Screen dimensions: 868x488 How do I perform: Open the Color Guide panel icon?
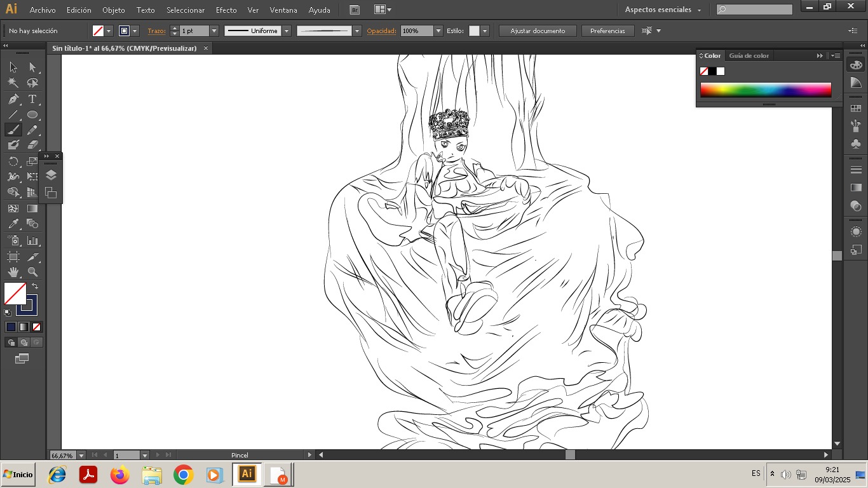coord(856,83)
